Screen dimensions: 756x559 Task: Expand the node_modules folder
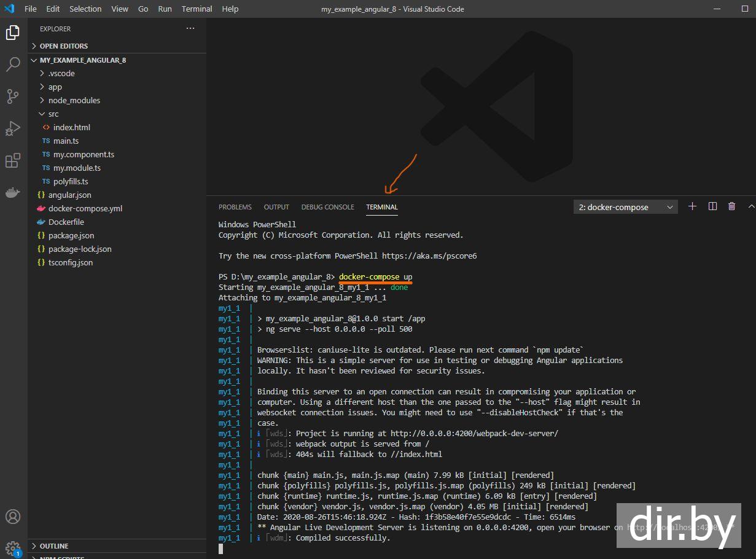74,100
